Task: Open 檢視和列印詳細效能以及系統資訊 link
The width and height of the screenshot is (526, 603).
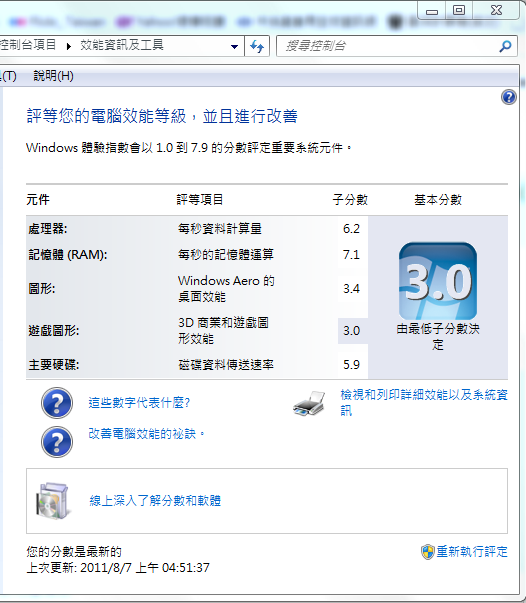Action: pyautogui.click(x=424, y=403)
